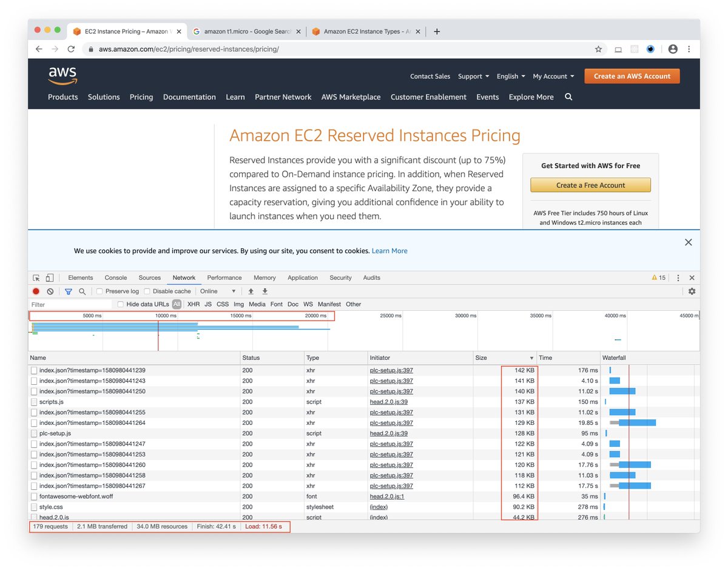This screenshot has width=728, height=570.
Task: Stop recording network log red button
Action: click(x=36, y=291)
